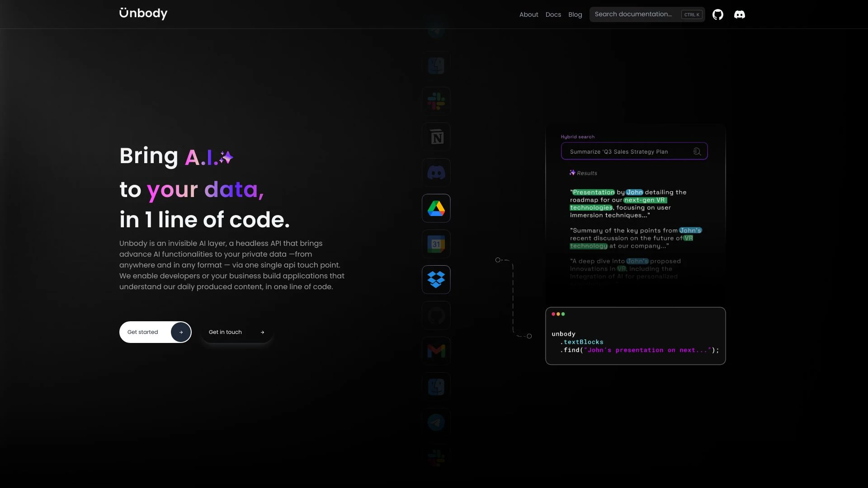868x488 pixels.
Task: Open the About page
Action: click(x=528, y=14)
